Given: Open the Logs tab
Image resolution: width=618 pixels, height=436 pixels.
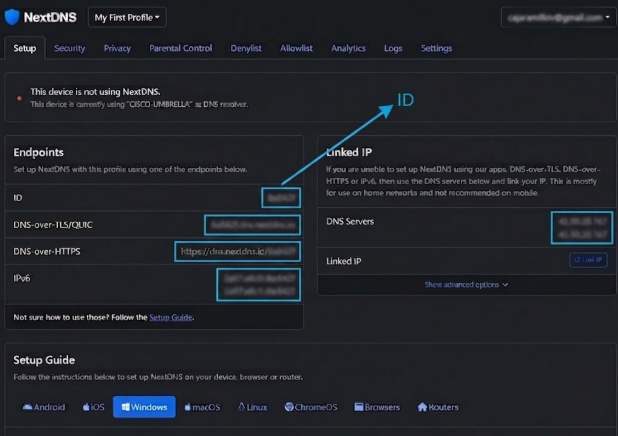Looking at the screenshot, I should point(393,48).
